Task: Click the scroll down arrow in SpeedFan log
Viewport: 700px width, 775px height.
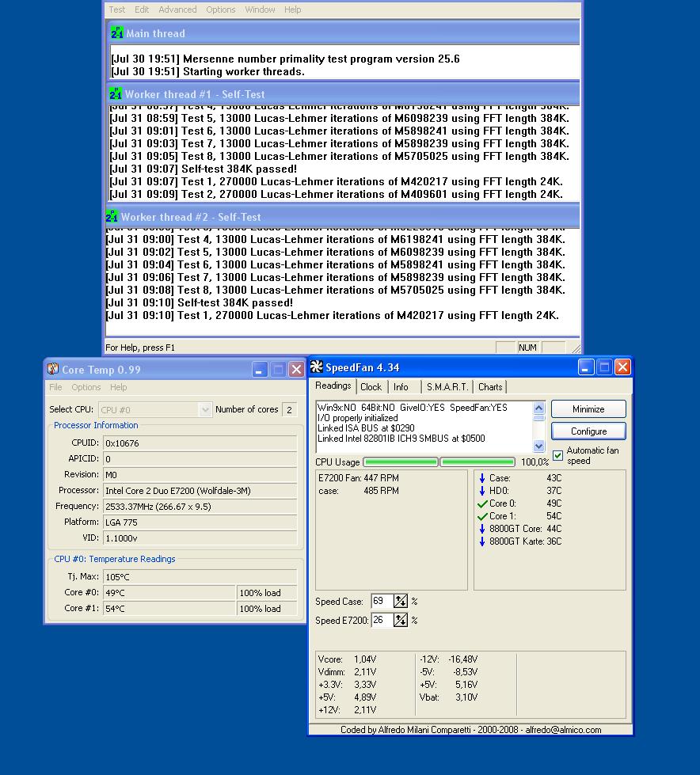Action: click(538, 446)
